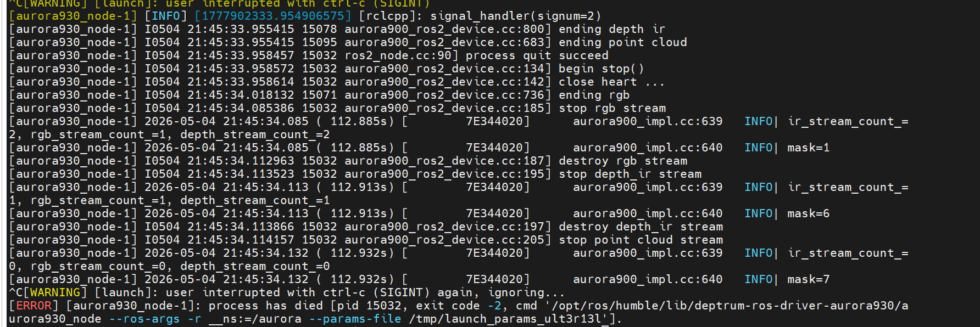
Task: Click the red ERROR tag
Action: click(x=34, y=306)
